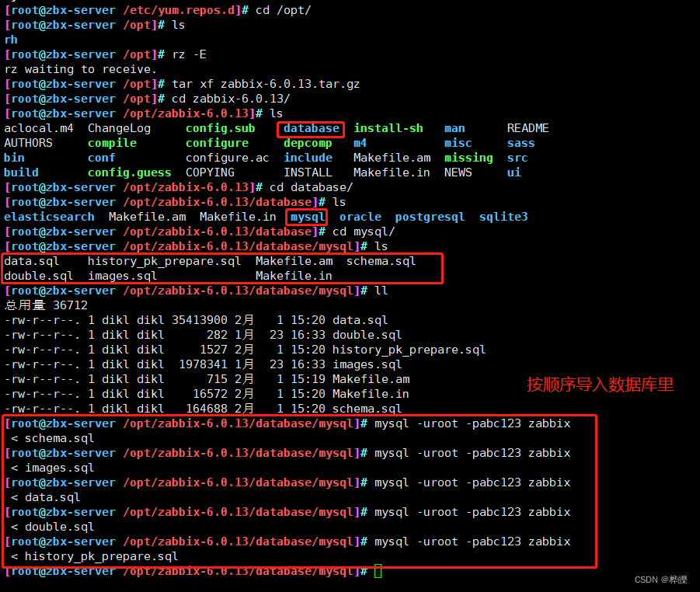The image size is (700, 592).
Task: Click history_pk_prepare.sql in the ll listing
Action: (409, 350)
